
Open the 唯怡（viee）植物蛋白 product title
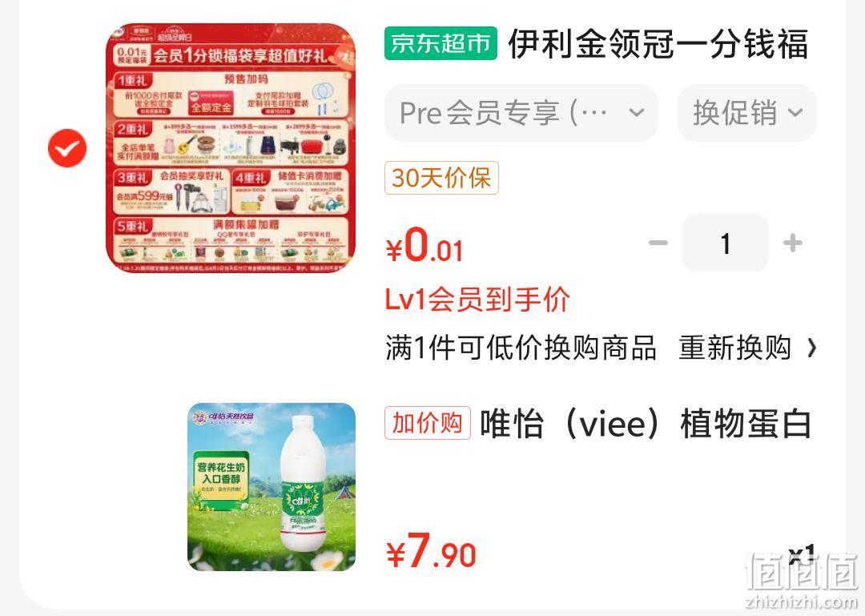(646, 424)
